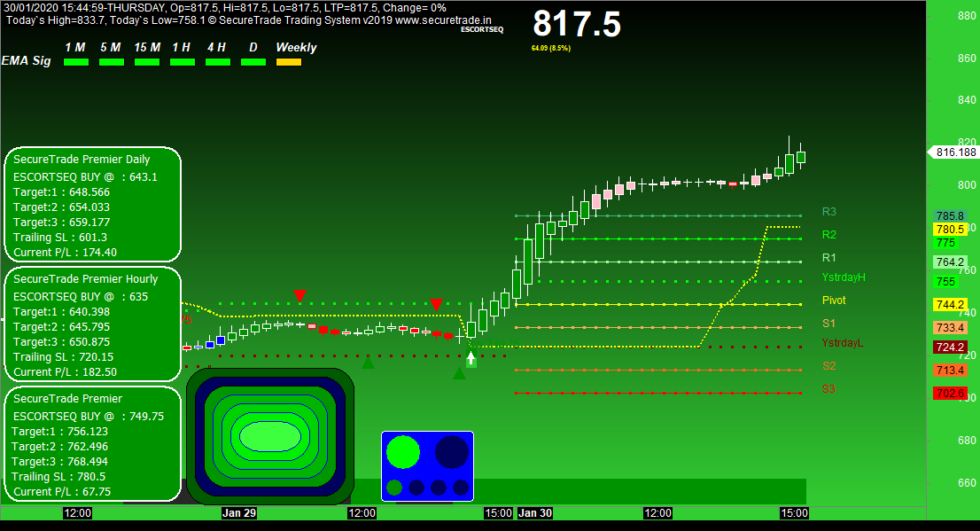Click the last green candlestick on the chart
980x531 pixels.
click(x=801, y=156)
